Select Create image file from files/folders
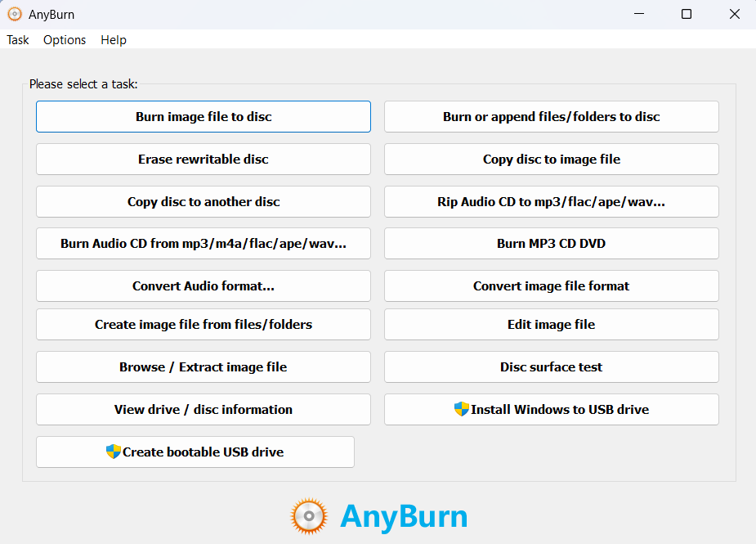The height and width of the screenshot is (544, 756). pos(203,324)
